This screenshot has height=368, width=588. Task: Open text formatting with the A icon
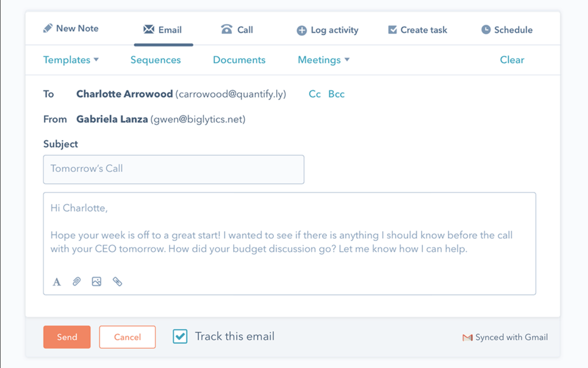(56, 282)
